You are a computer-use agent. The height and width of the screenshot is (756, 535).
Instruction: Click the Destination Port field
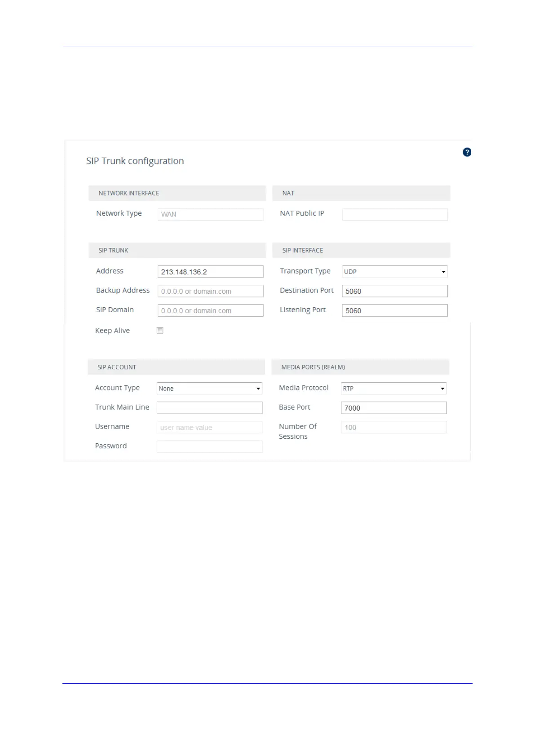[394, 291]
